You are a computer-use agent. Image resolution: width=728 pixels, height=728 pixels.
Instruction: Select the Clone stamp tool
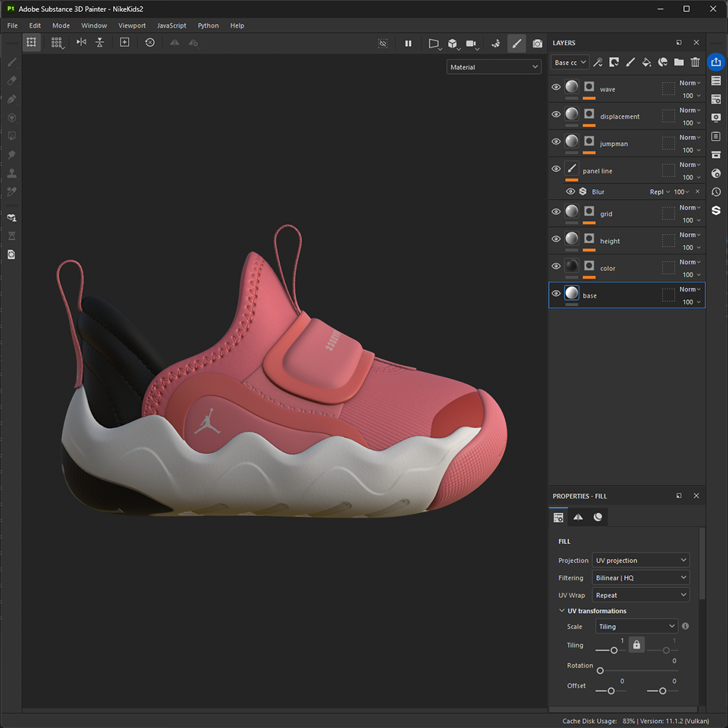[11, 173]
